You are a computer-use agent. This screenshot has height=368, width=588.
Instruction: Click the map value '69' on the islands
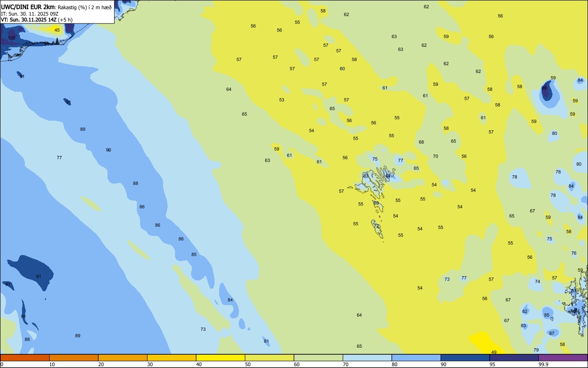click(376, 203)
